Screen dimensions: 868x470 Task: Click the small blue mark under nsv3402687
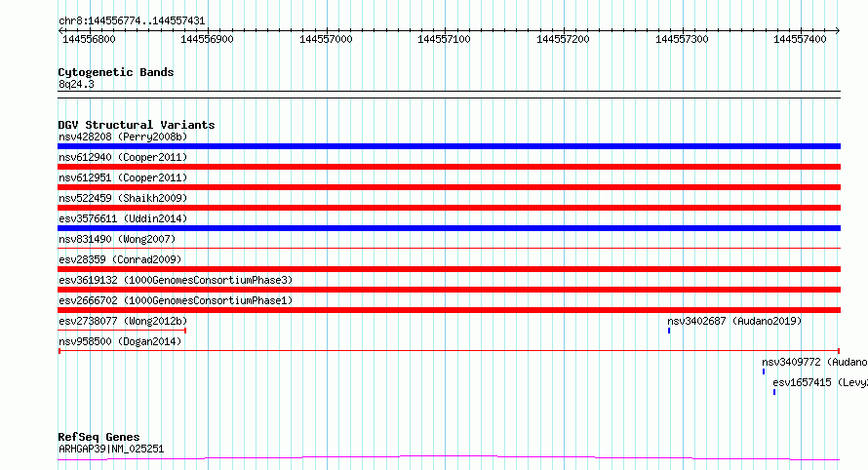(x=669, y=331)
